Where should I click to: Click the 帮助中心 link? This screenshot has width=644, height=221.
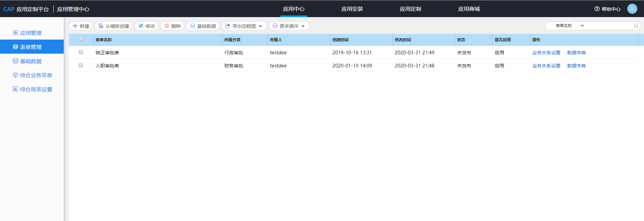[611, 9]
